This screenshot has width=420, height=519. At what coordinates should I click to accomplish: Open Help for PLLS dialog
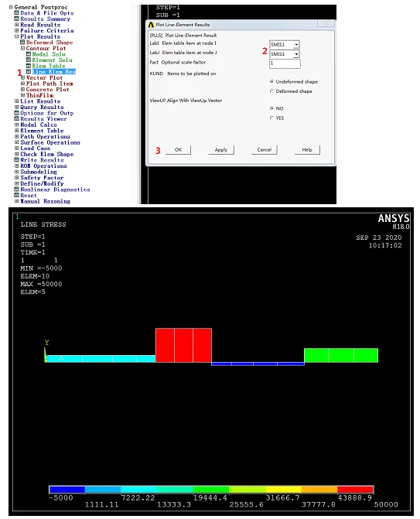307,150
